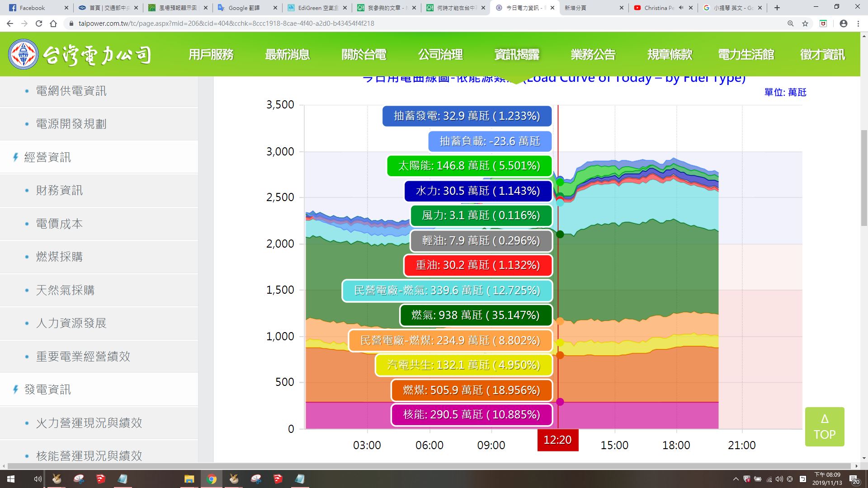Bookmark this page with the star

coord(805,23)
